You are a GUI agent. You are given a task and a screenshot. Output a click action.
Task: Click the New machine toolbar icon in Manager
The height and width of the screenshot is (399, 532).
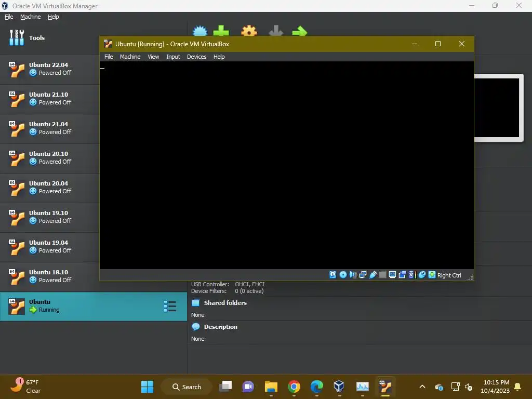[x=200, y=31]
